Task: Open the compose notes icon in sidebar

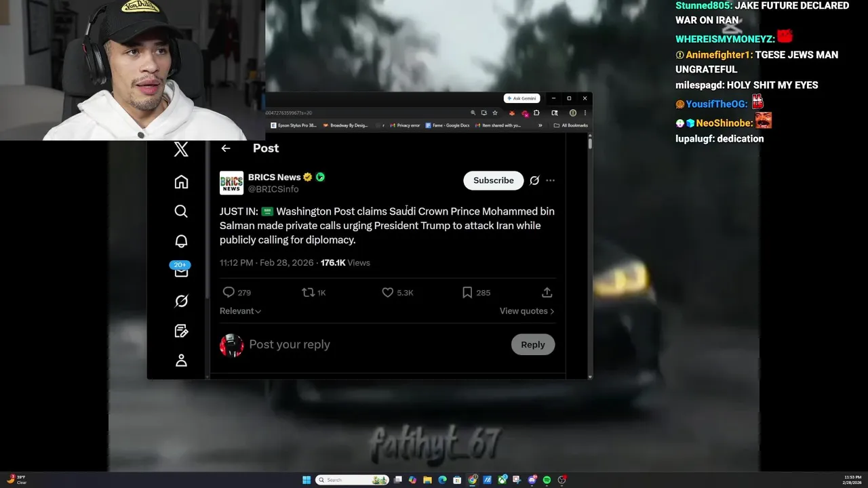Action: [181, 331]
